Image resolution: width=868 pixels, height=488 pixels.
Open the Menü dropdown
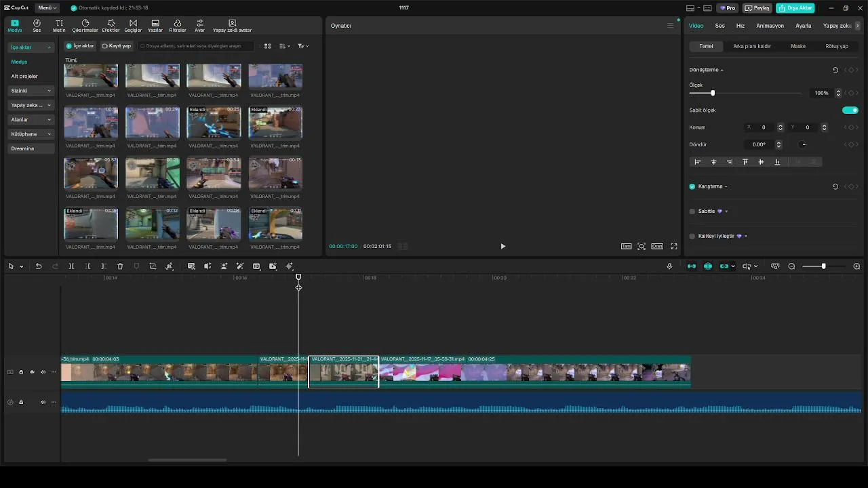pyautogui.click(x=47, y=8)
